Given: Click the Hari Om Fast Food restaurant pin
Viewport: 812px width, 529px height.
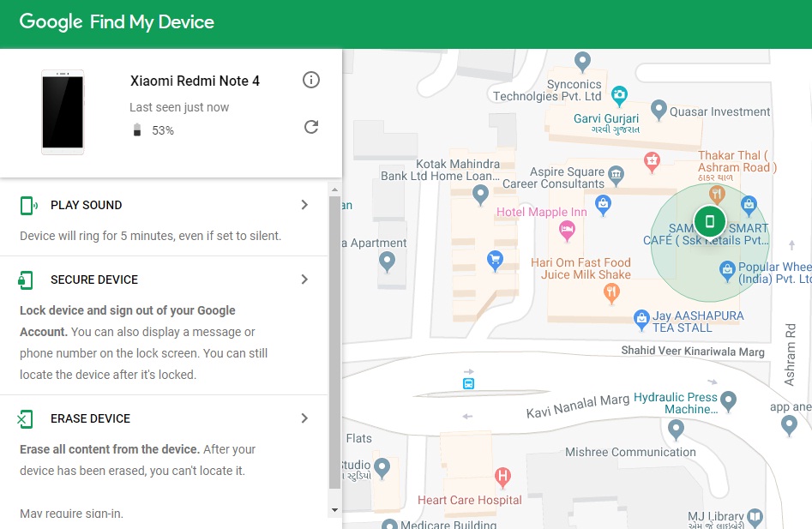Looking at the screenshot, I should click(x=611, y=293).
